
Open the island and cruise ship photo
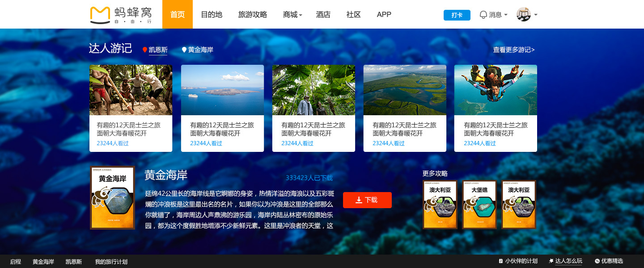[222, 90]
